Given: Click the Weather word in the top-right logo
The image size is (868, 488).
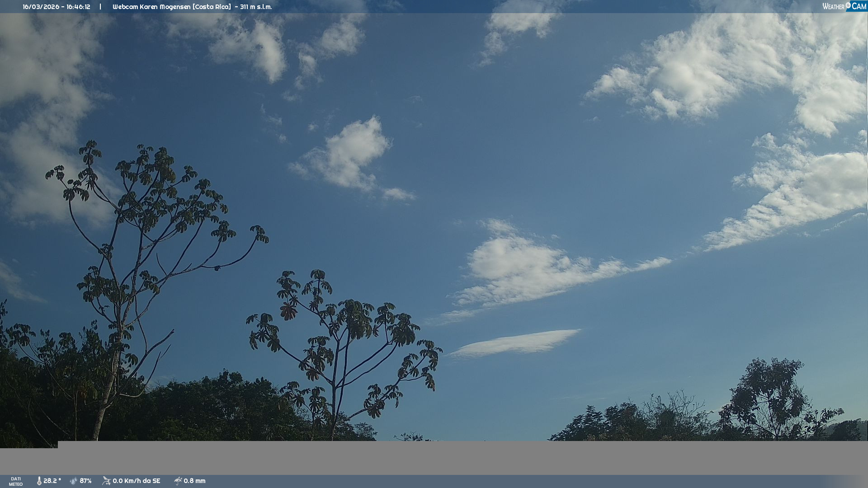Looking at the screenshot, I should [x=833, y=6].
